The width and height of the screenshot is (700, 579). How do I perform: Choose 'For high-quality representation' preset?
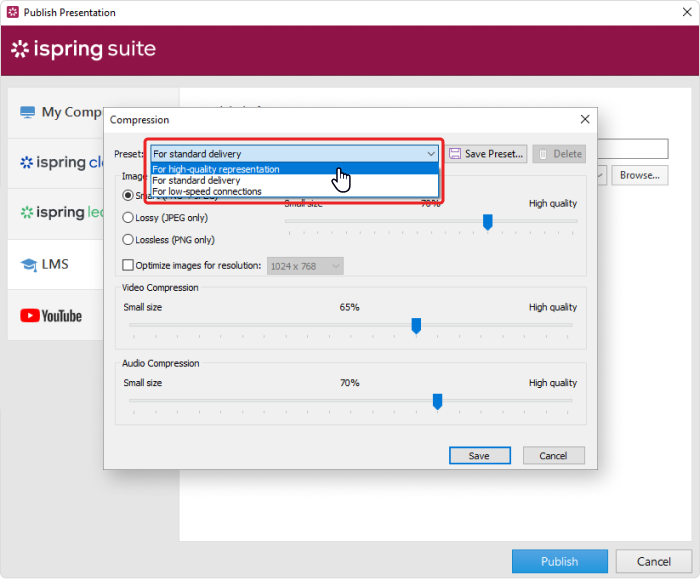[295, 169]
